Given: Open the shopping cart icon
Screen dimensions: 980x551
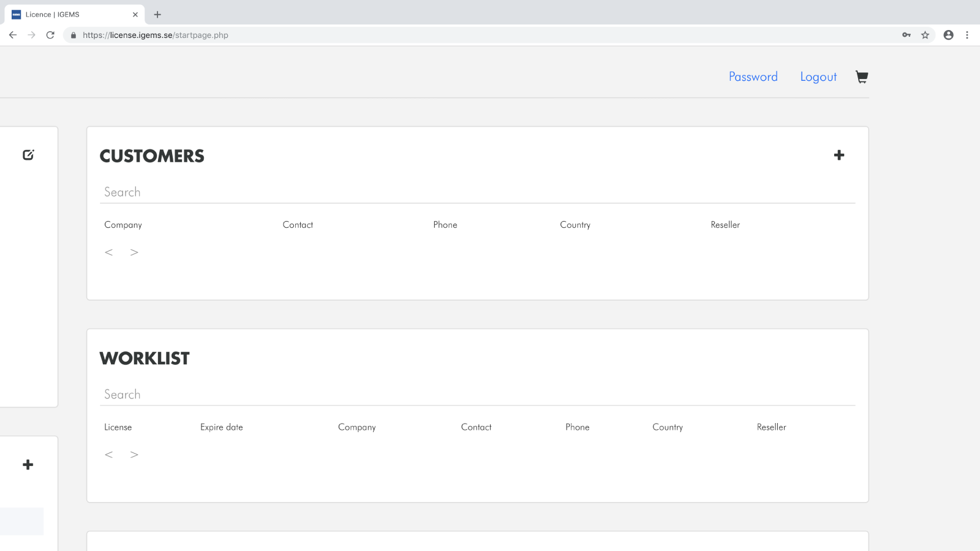Looking at the screenshot, I should 862,77.
